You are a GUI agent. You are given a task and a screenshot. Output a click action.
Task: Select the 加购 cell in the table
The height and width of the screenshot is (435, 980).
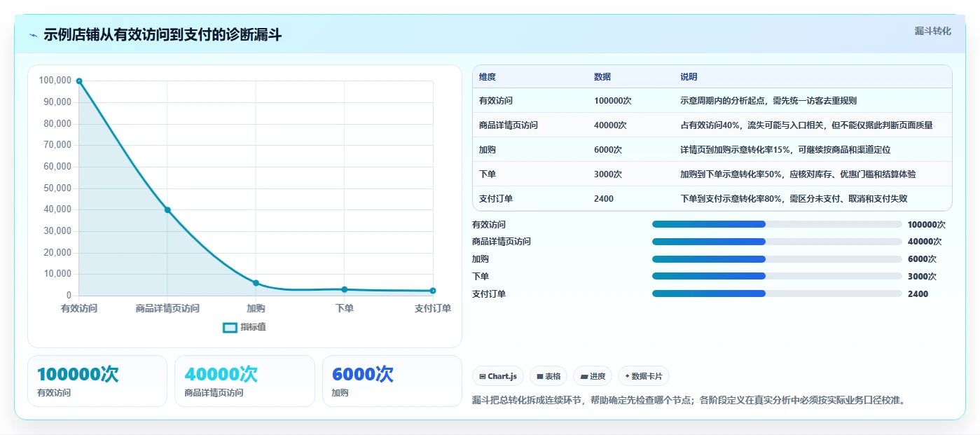point(488,150)
